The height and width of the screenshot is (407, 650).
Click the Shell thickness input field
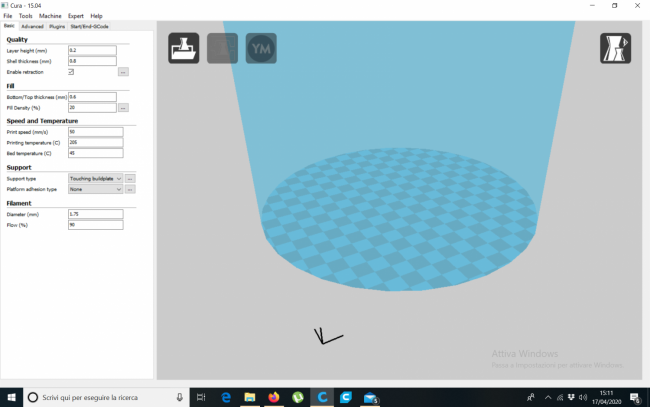92,61
